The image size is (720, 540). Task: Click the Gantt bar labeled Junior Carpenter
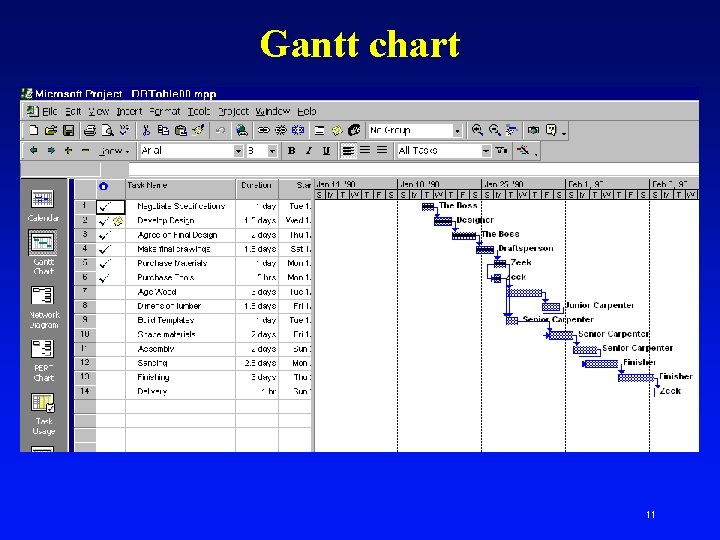[x=551, y=307]
